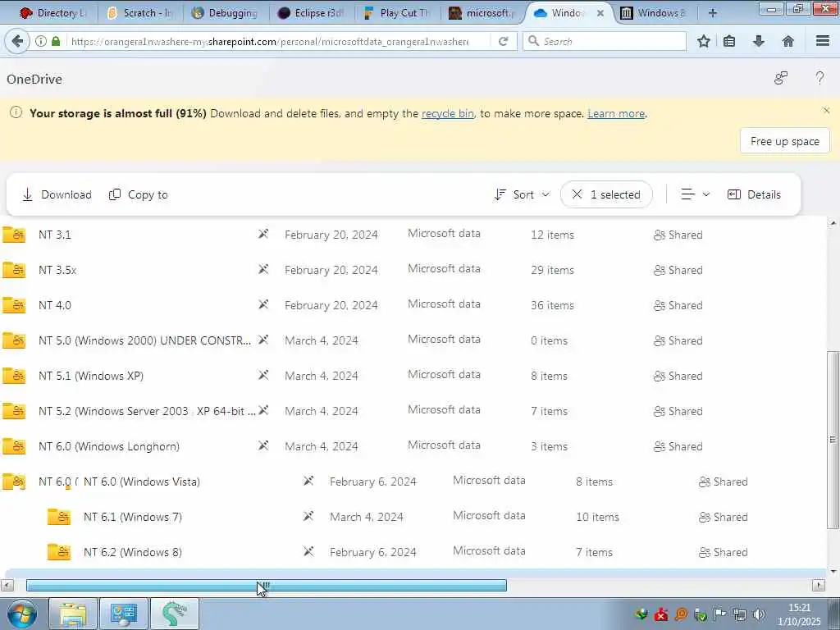
Task: Switch to the Eclipse r3d tab
Action: [312, 13]
